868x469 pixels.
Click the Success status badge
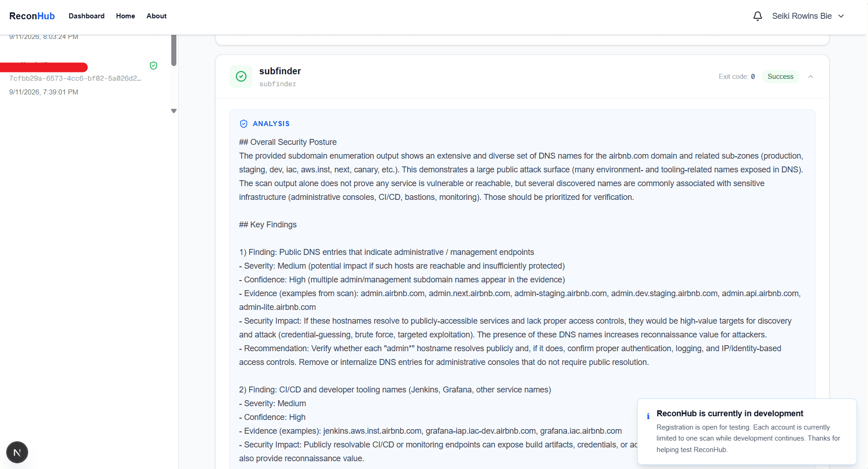(x=781, y=77)
